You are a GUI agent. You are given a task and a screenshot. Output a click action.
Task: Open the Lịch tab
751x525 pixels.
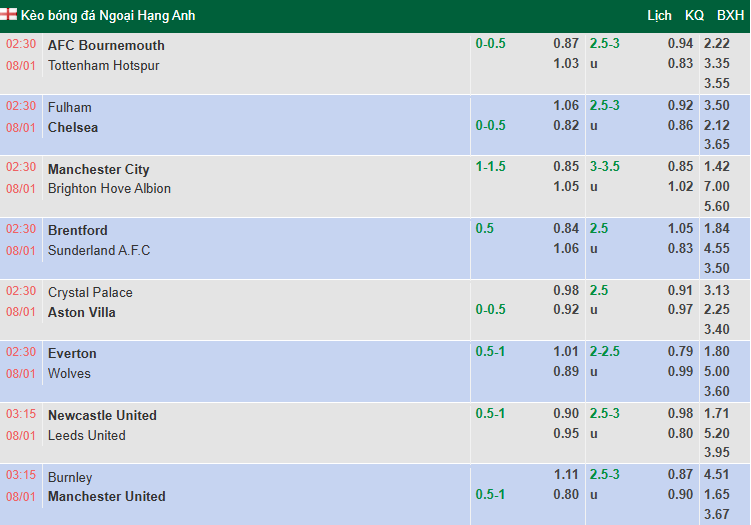[659, 15]
